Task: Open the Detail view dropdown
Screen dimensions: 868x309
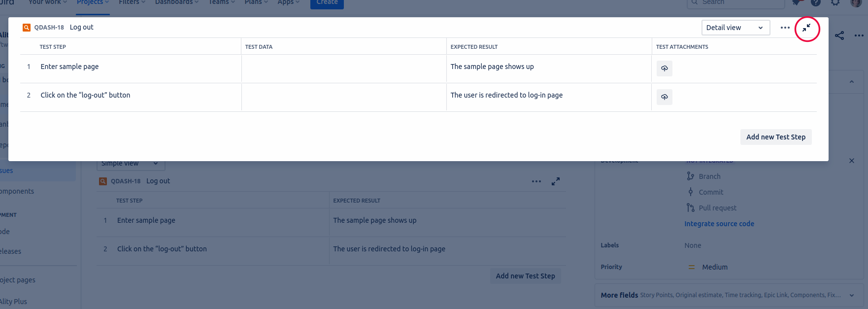Action: (x=735, y=28)
